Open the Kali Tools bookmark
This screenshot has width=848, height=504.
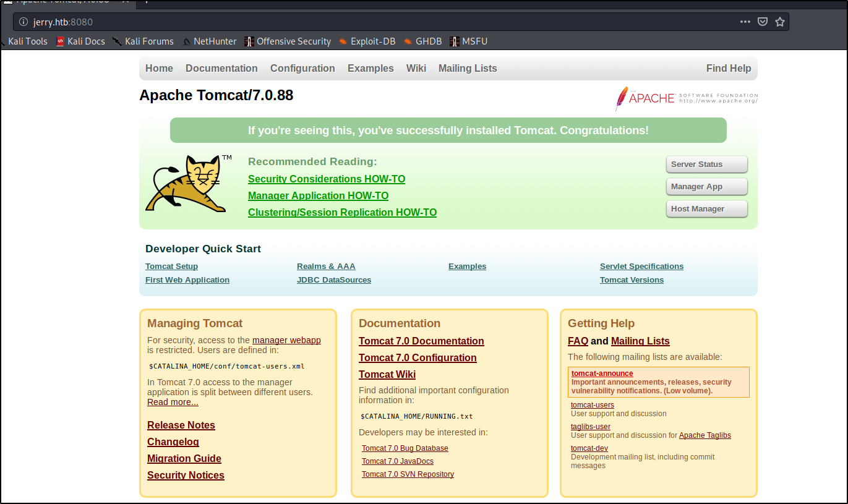(x=24, y=41)
